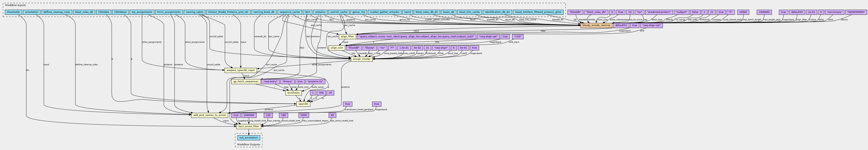Select the identification_db_dir input node
This screenshot has height=150, width=868.
click(x=497, y=12)
